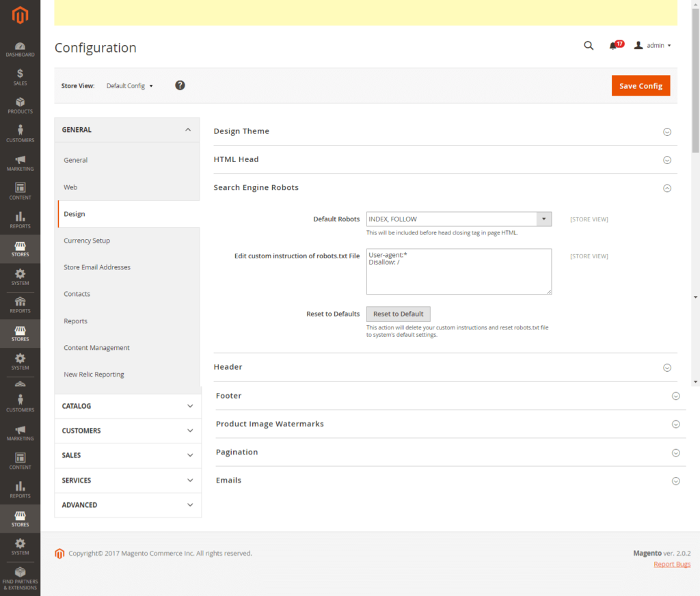Open the Content Management tab
The height and width of the screenshot is (596, 700).
(96, 348)
